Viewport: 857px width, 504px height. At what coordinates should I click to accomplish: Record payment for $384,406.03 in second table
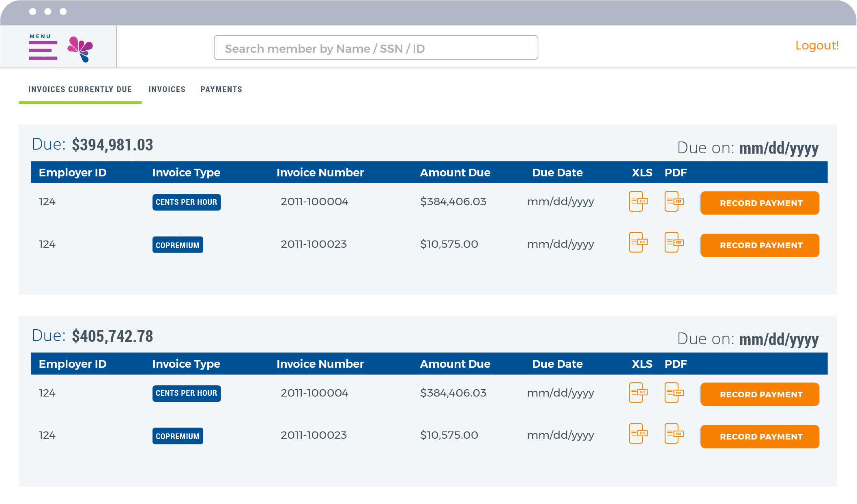pos(759,394)
